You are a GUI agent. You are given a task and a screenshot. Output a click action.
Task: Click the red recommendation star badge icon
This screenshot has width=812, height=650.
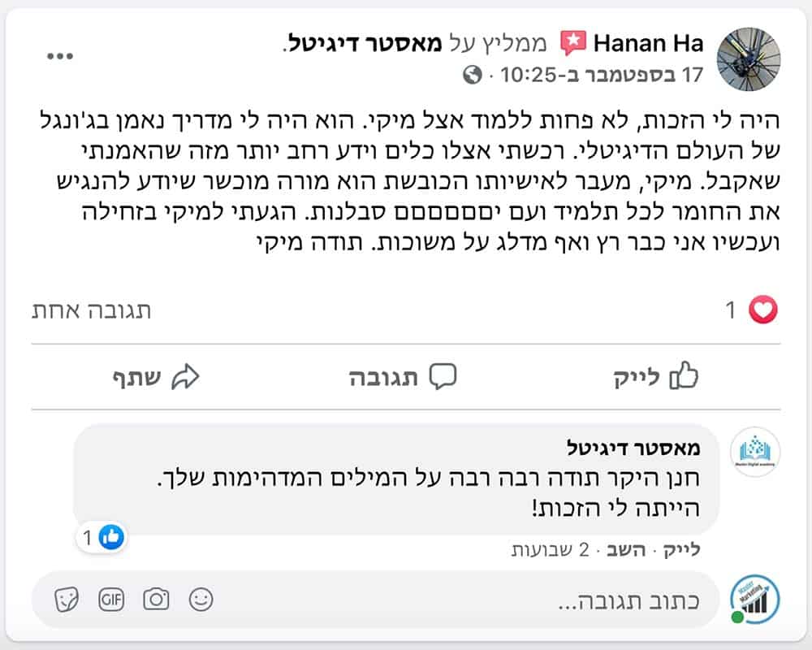573,42
